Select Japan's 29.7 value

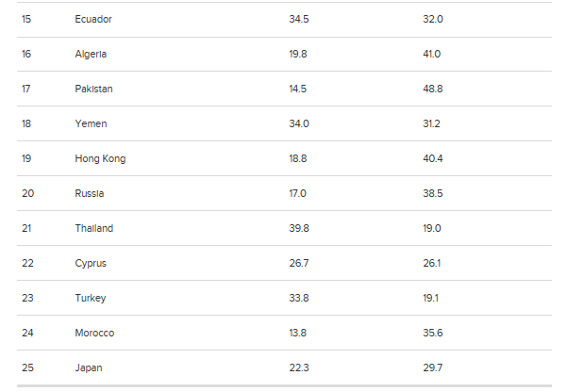click(x=433, y=367)
